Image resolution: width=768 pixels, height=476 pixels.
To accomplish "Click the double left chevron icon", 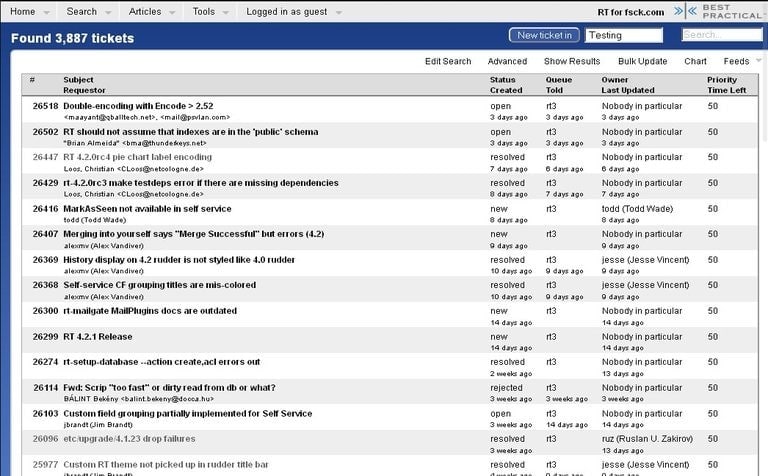I will 693,11.
